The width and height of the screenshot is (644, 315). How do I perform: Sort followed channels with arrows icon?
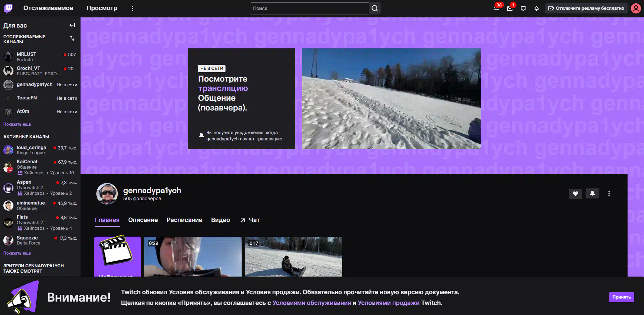[72, 38]
